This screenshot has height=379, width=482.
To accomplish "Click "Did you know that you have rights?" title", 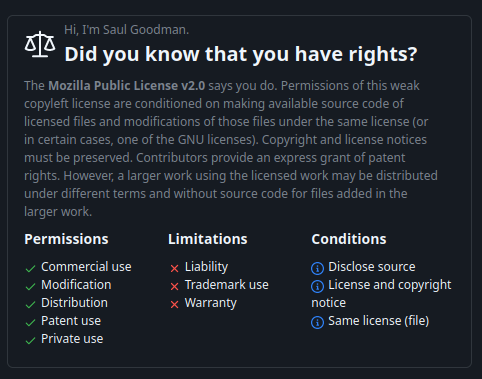I will (241, 54).
